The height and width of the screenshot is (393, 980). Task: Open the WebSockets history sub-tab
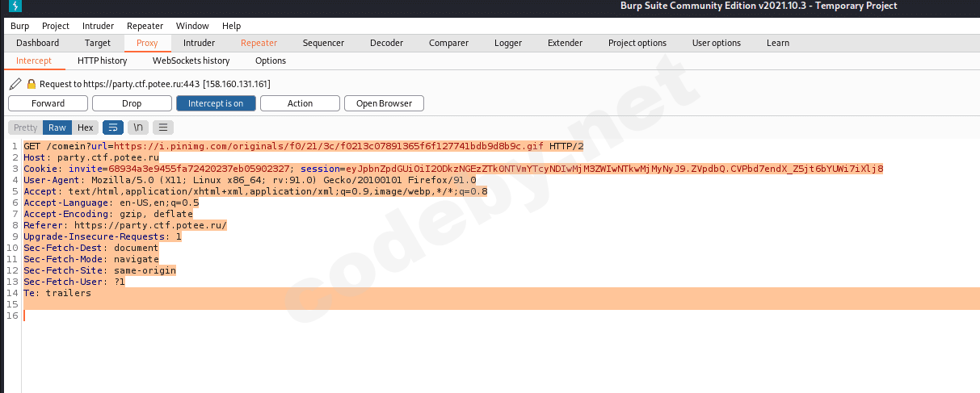pyautogui.click(x=191, y=61)
